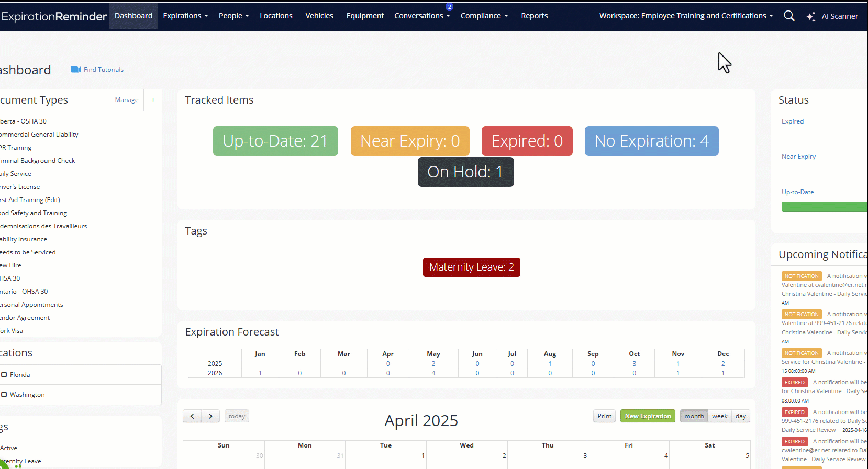Click the ExpirationReminder logo
The image size is (868, 469).
coord(54,16)
